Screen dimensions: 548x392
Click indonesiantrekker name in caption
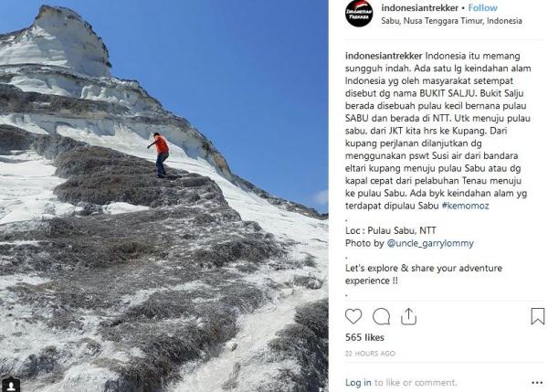pos(384,56)
